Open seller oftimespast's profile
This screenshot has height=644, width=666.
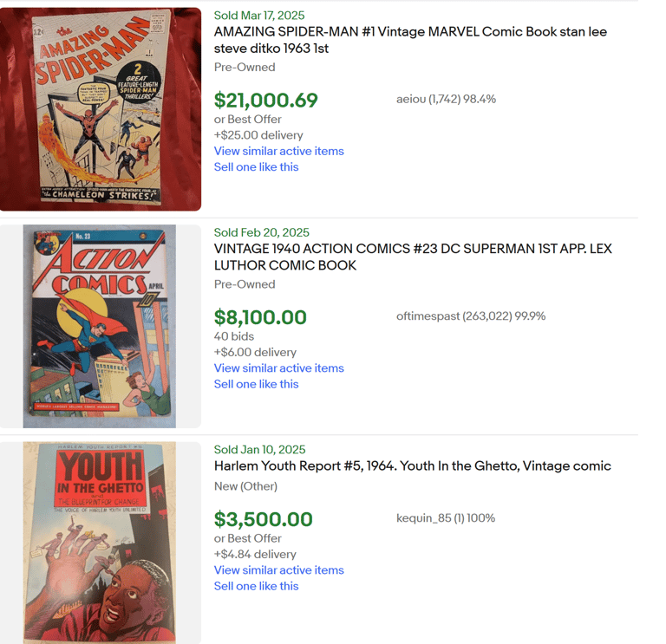pos(470,315)
